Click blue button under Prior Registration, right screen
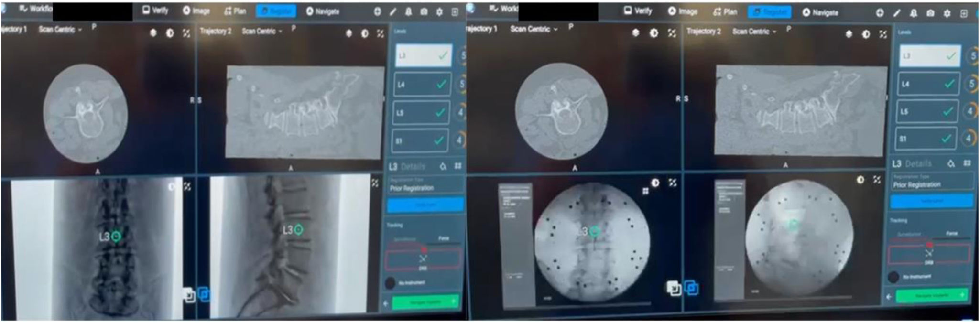Screen dimensions: 980x323 [x=931, y=202]
